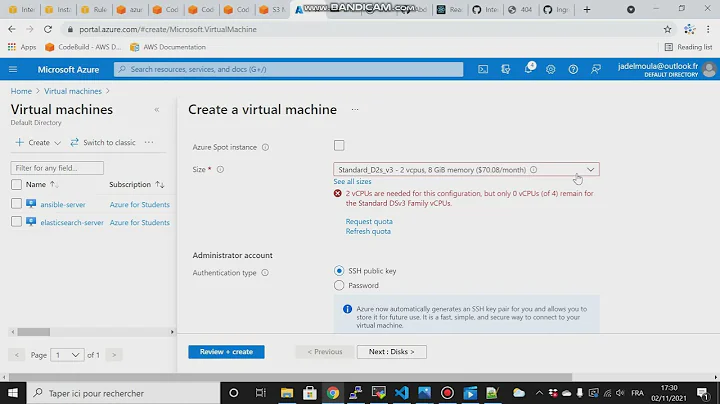Click the bottom page horizontal scrollbar
Screen dimensions: 720x404
point(290,377)
